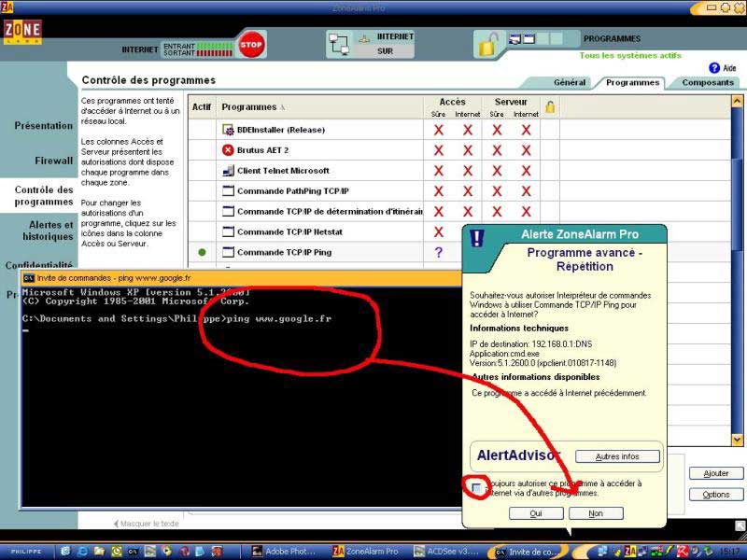Switch to ACDSee window in taskbar
This screenshot has height=560, width=747.
click(x=445, y=552)
